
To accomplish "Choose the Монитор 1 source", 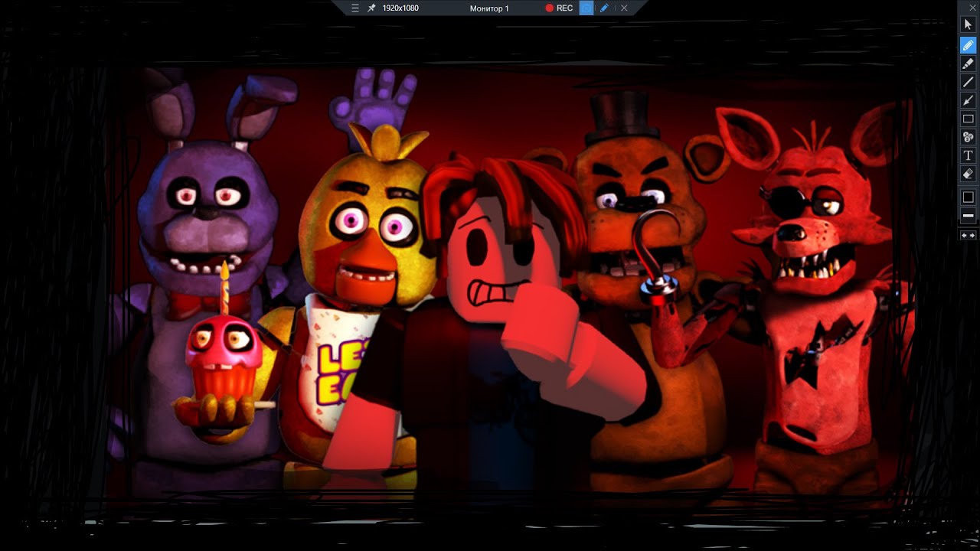I will pyautogui.click(x=489, y=8).
